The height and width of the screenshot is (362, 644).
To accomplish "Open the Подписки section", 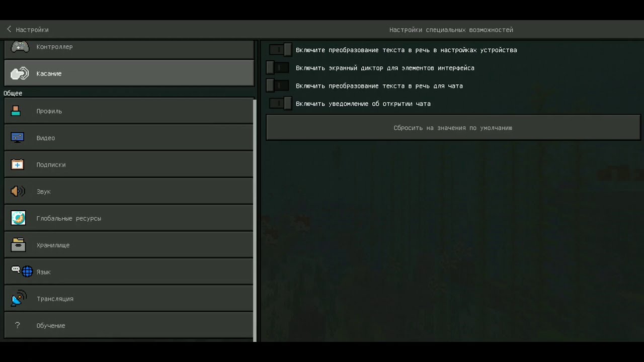I will 129,164.
